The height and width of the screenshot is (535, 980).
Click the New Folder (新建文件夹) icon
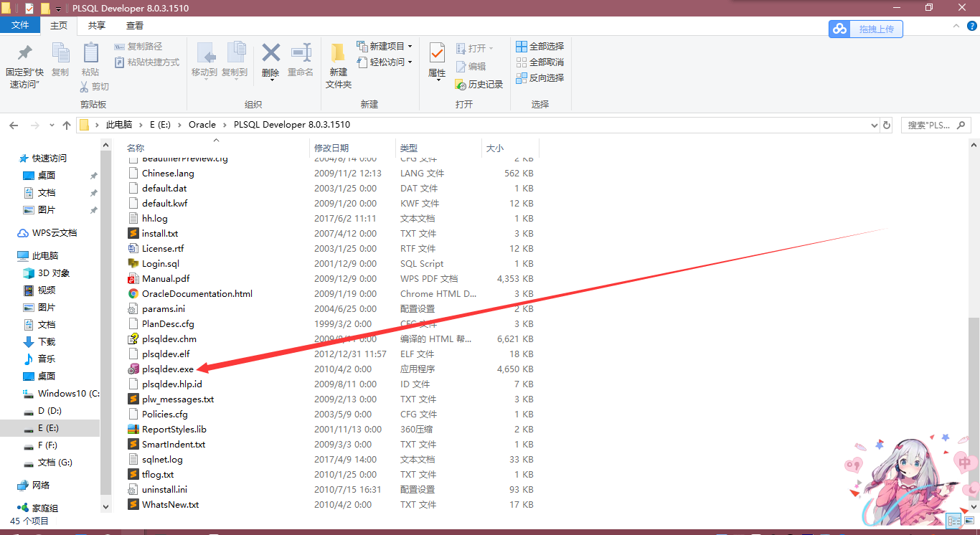(x=339, y=65)
